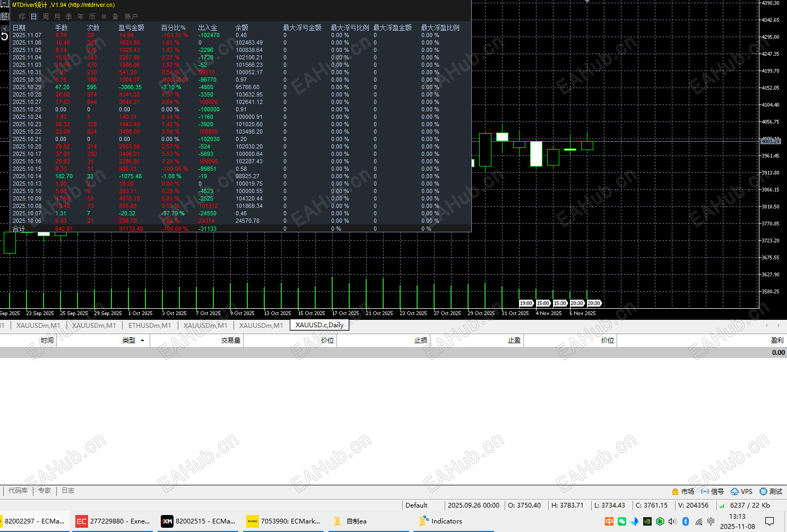Click the 合计 total row label

click(x=19, y=229)
